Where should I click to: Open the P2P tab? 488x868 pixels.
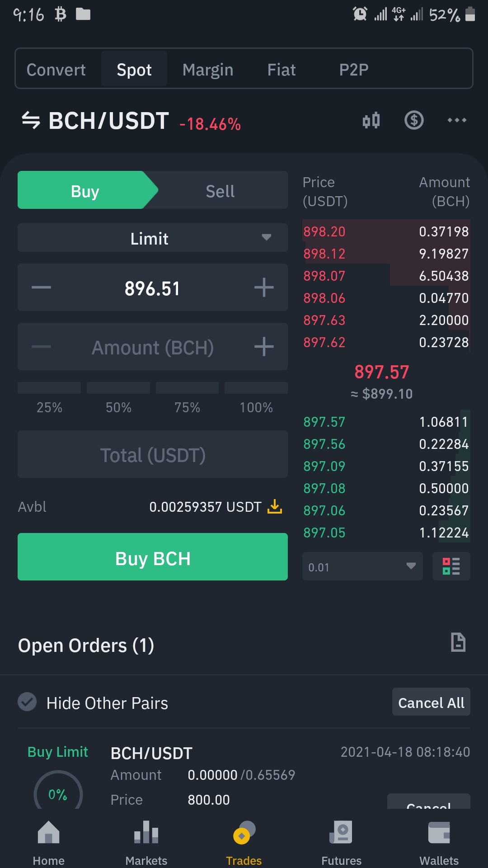354,70
